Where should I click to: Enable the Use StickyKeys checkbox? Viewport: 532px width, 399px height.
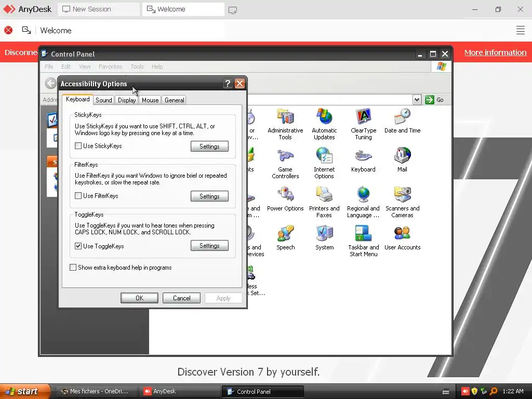tap(78, 146)
